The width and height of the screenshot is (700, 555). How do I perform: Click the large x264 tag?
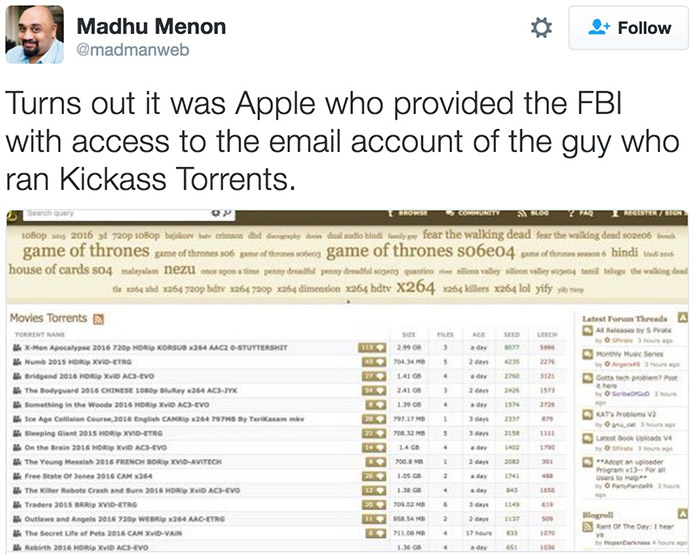pyautogui.click(x=414, y=288)
